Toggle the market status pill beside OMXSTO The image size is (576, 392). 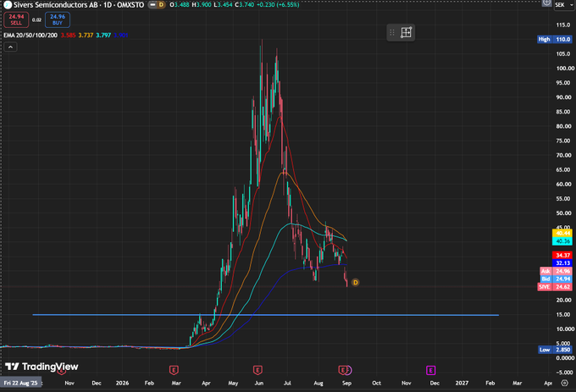[x=152, y=5]
